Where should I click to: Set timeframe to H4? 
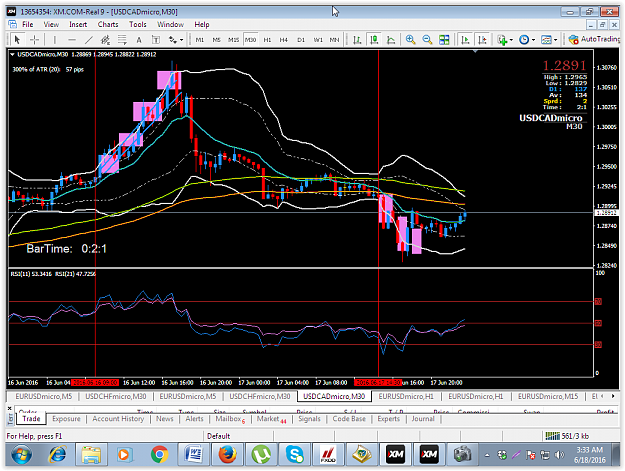(x=283, y=39)
